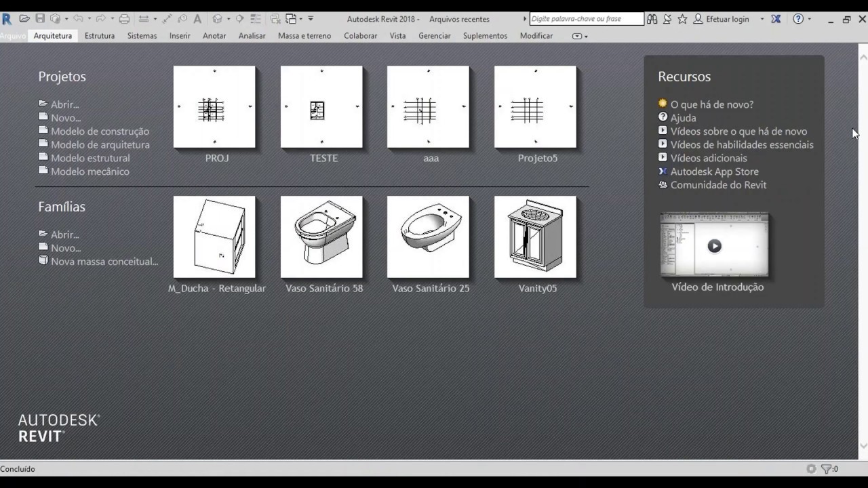Expand the Synchronize dropdown arrow
Viewport: 868px width, 488px height.
click(x=66, y=19)
